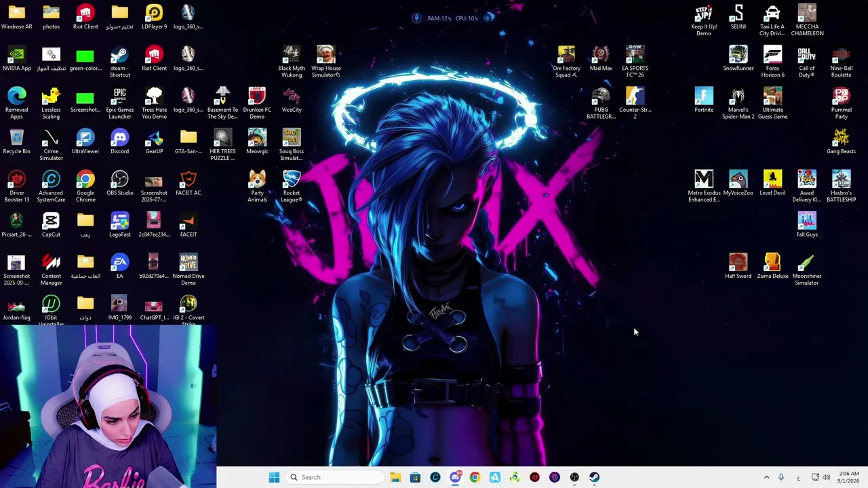This screenshot has height=488, width=868.
Task: Select the EA SPORTS FC 26 icon
Action: pos(635,62)
